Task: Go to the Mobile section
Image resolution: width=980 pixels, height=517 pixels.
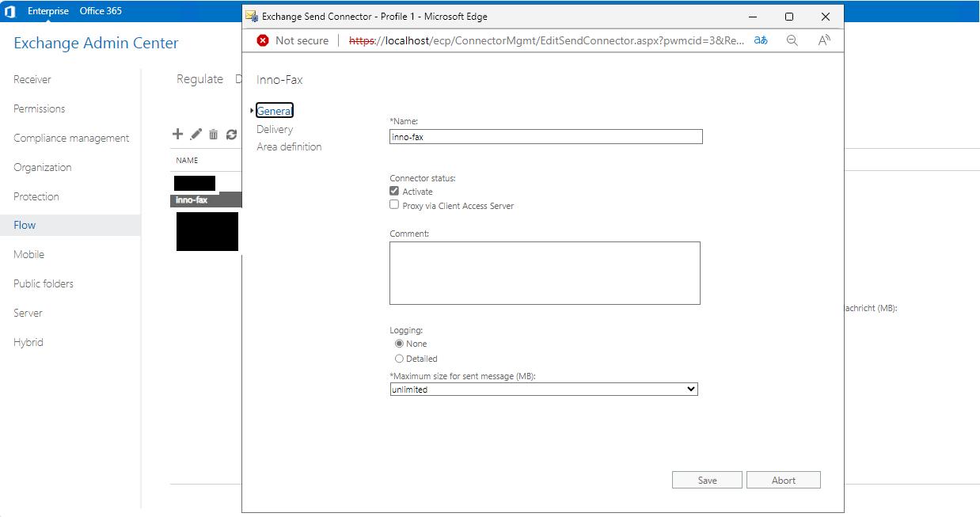Action: 28,254
